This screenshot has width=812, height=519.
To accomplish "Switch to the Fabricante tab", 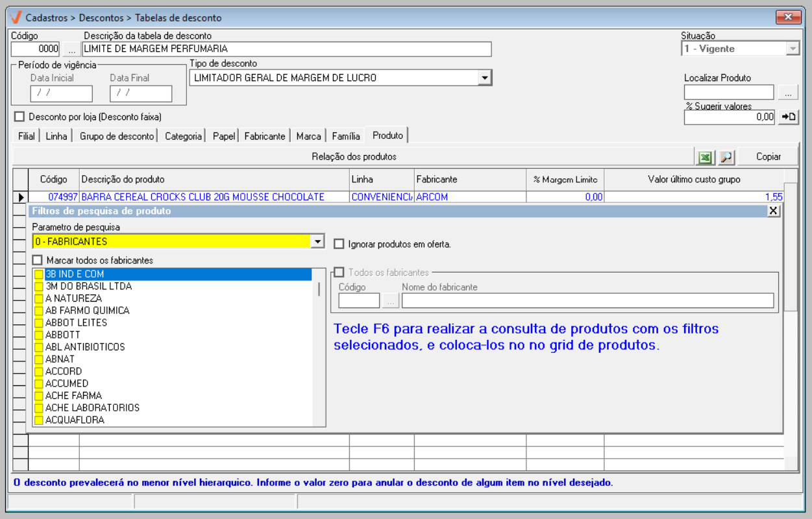I will pos(264,136).
